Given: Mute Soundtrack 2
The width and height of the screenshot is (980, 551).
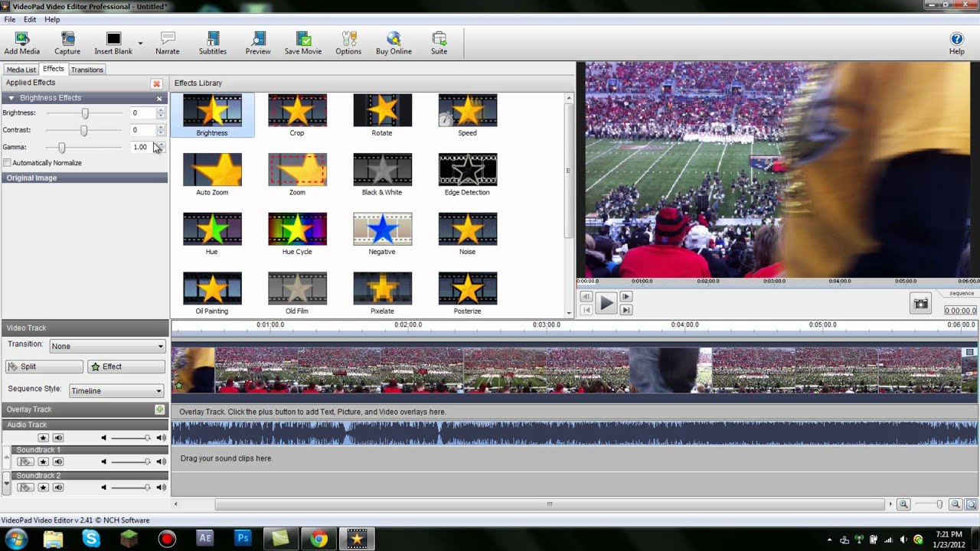Looking at the screenshot, I should click(x=58, y=487).
